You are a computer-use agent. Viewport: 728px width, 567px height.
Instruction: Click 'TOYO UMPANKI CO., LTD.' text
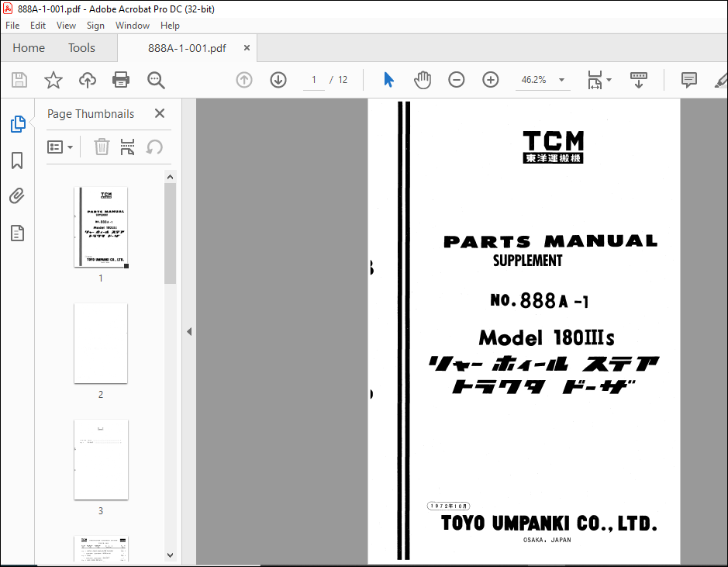click(549, 524)
